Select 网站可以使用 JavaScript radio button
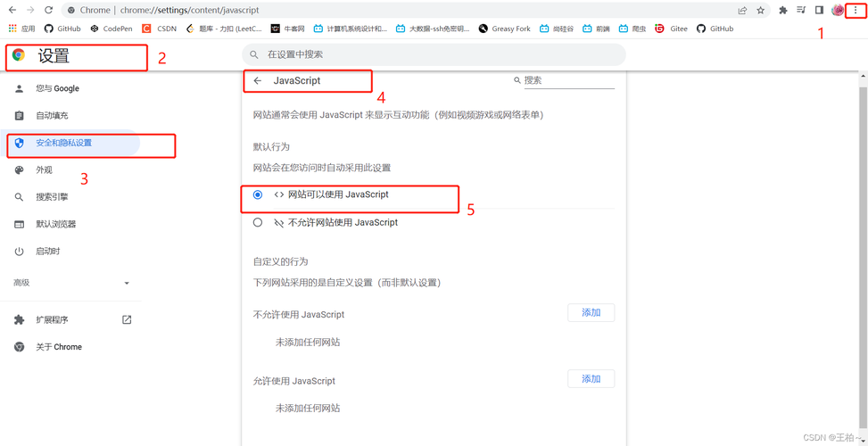Image resolution: width=868 pixels, height=446 pixels. click(258, 194)
